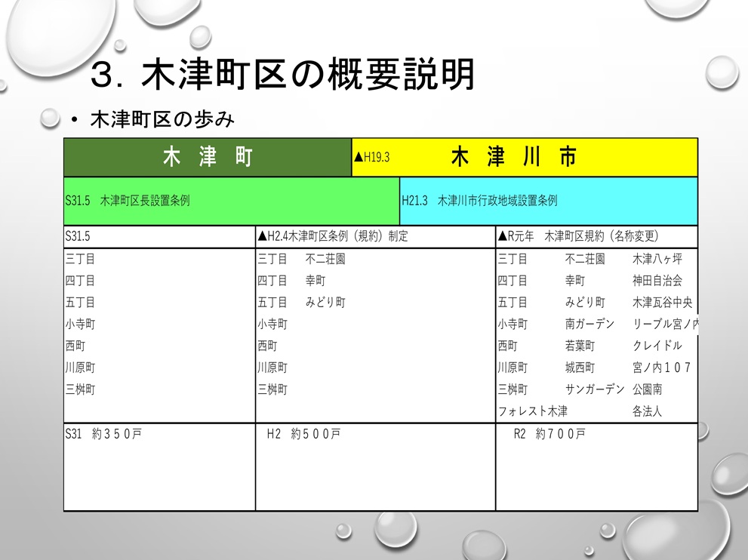The image size is (748, 560).
Task: Select the サンガーデン entry
Action: (x=595, y=389)
